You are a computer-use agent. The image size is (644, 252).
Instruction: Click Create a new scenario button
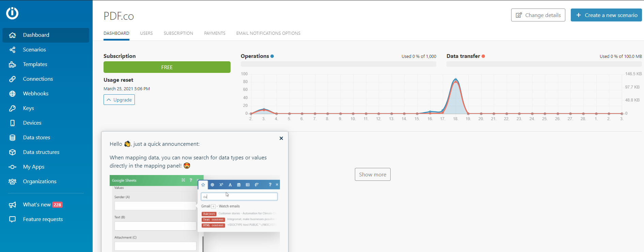(606, 15)
